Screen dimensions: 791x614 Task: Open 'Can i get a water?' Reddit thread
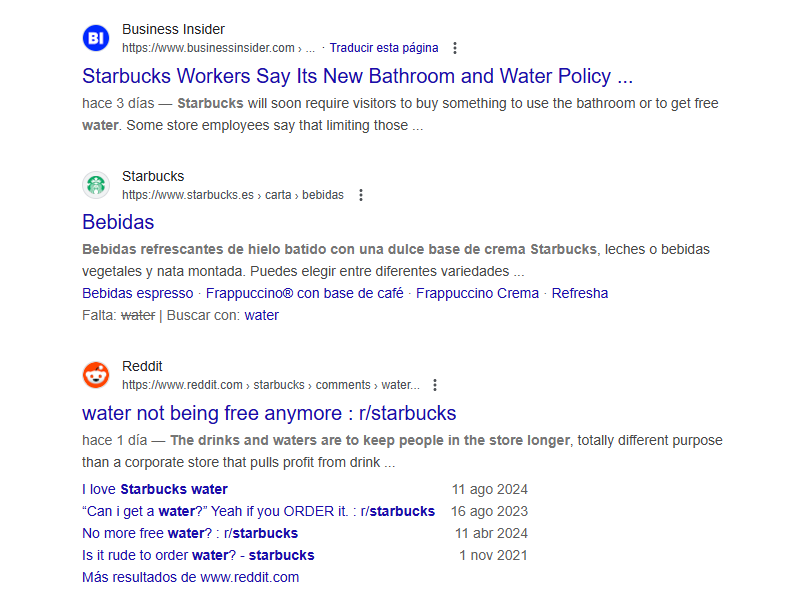pyautogui.click(x=258, y=512)
